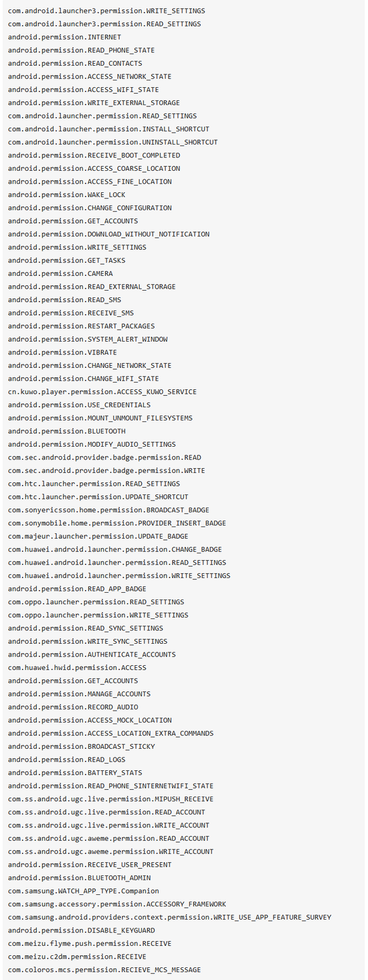This screenshot has height=980, width=368.
Task: Select android.permission.RECORD_AUDIO line
Action: [x=73, y=707]
